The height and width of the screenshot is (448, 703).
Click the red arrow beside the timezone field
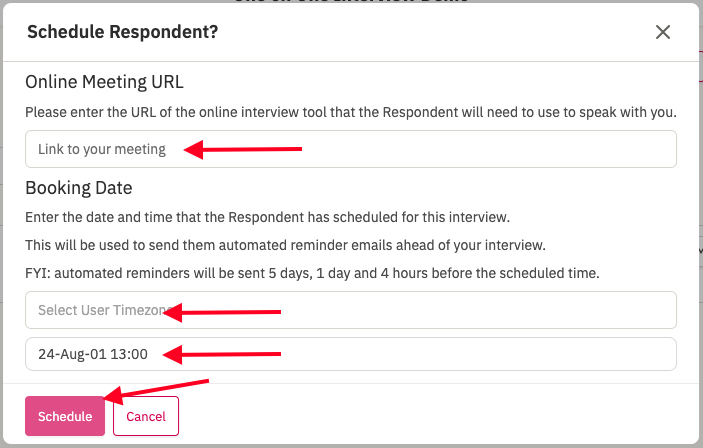pyautogui.click(x=222, y=312)
